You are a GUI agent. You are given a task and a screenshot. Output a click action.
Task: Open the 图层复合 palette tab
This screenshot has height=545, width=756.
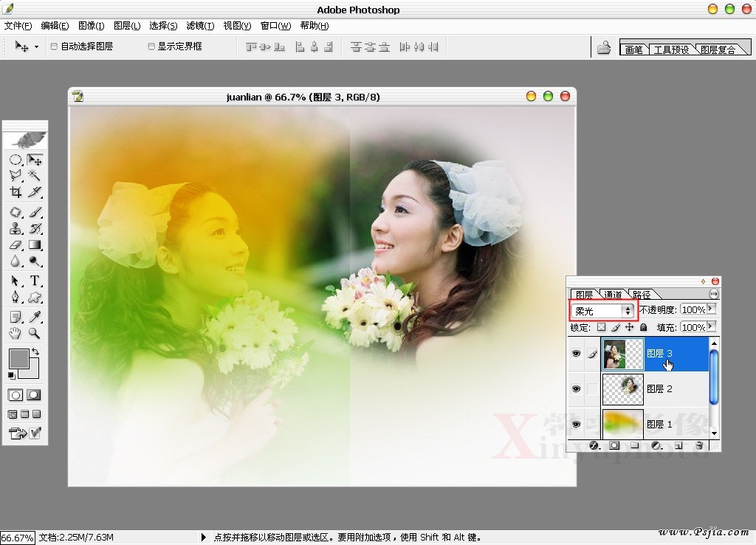[717, 49]
